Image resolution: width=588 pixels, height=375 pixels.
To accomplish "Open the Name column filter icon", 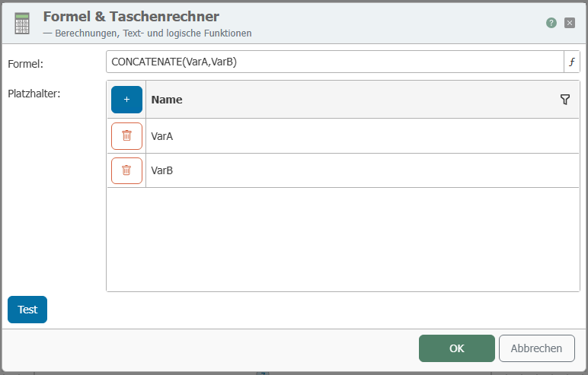I will 565,100.
